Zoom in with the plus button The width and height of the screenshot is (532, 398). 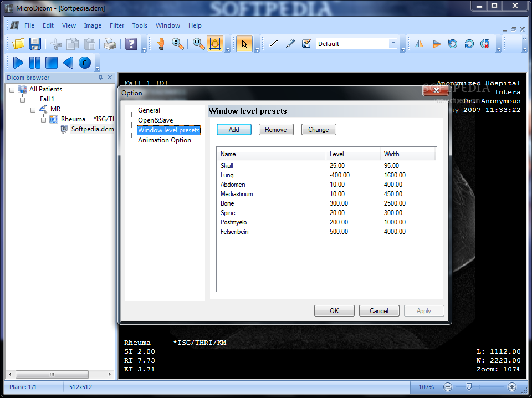(512, 387)
